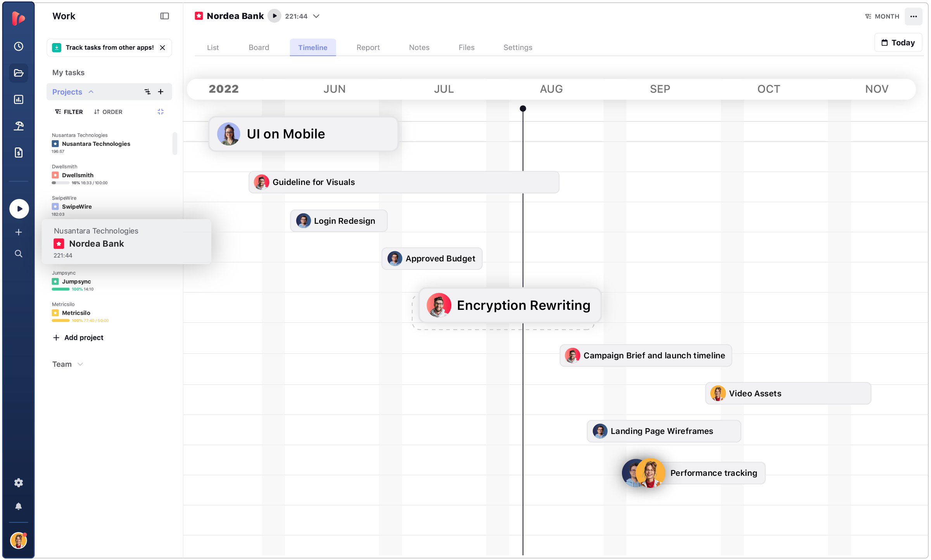931x560 pixels.
Task: Open notifications bell icon
Action: (x=18, y=506)
